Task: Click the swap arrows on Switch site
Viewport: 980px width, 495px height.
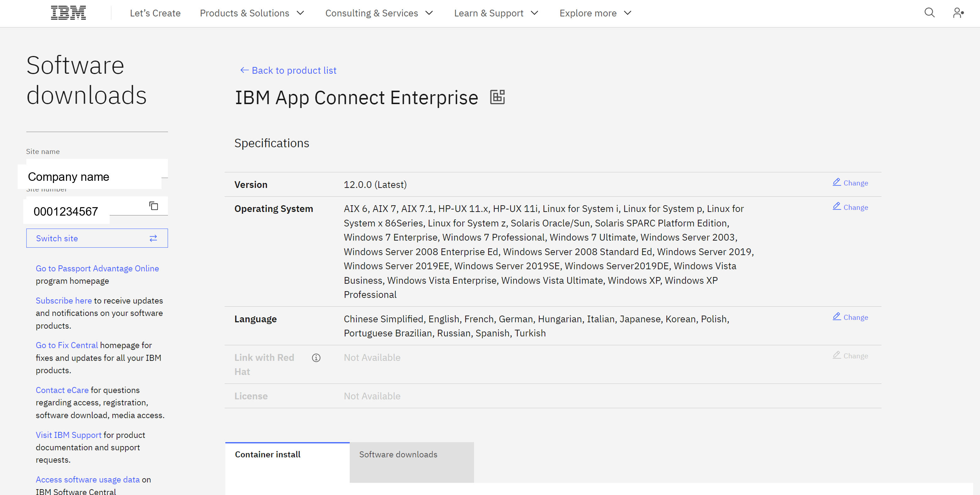Action: tap(153, 238)
